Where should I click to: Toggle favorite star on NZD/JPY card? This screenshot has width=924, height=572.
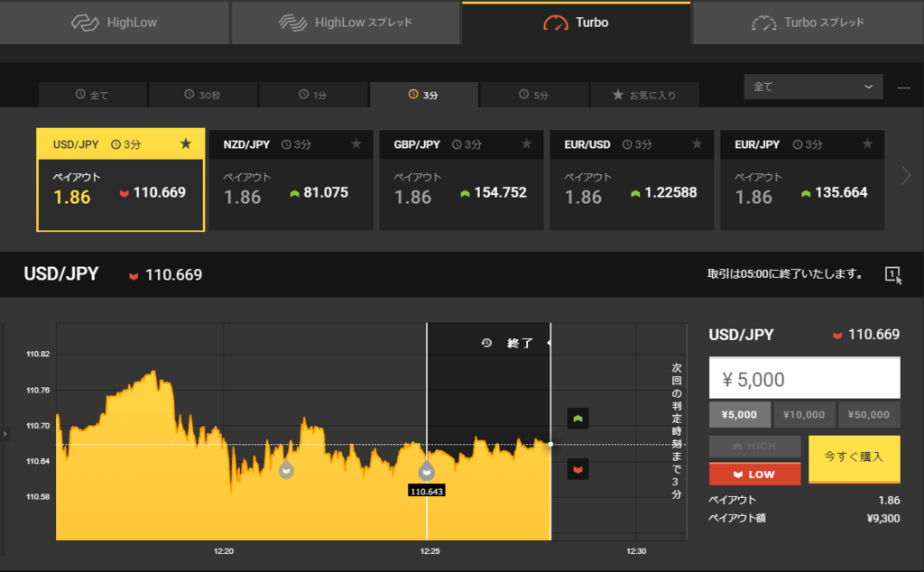coord(356,143)
